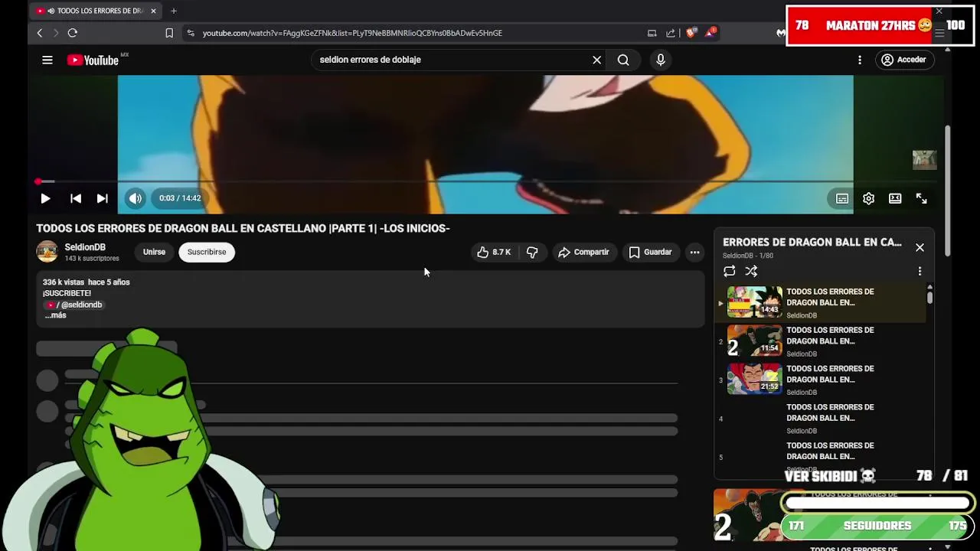Screen dimensions: 980x551
Task: Expand the description with ...más
Action: pos(55,315)
